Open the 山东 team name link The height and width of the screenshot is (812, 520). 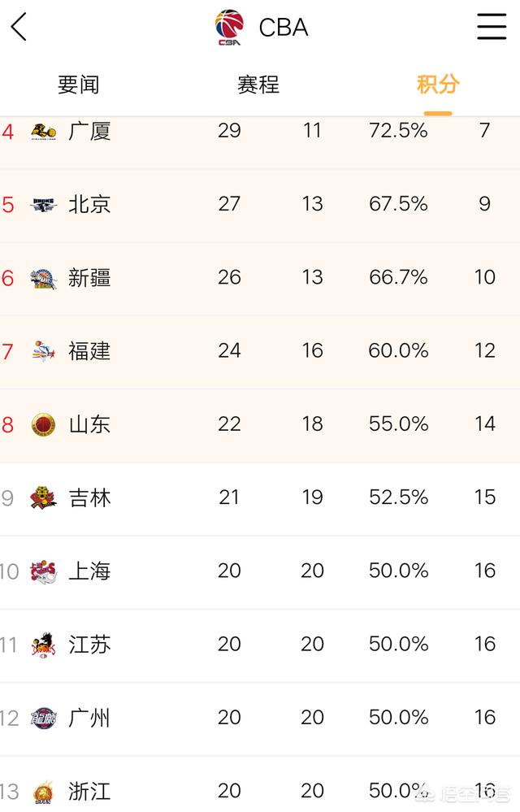pos(89,424)
